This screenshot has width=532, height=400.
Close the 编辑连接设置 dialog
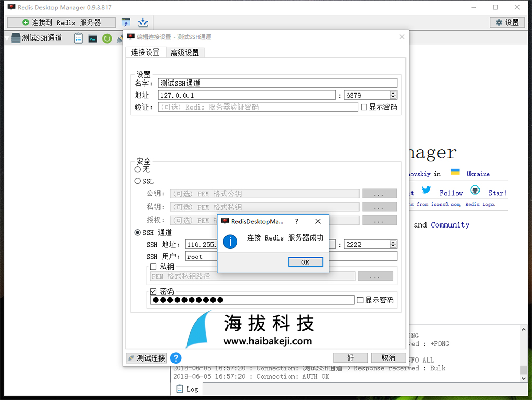click(x=402, y=37)
